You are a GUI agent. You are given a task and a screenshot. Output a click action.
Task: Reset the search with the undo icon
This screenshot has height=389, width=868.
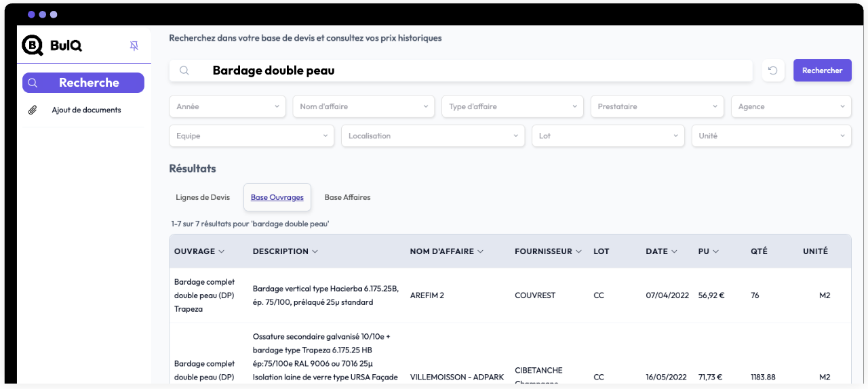tap(773, 70)
